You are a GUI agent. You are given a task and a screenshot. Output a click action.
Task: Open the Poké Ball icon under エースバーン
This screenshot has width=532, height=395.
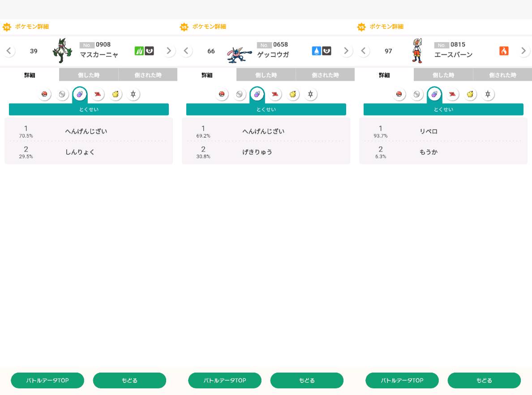click(x=399, y=94)
